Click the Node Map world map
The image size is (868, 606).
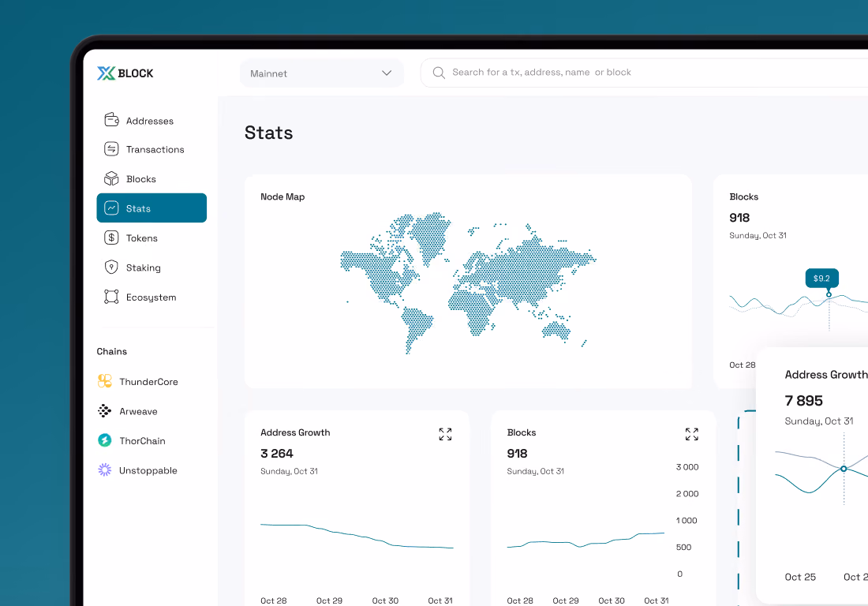coord(468,282)
